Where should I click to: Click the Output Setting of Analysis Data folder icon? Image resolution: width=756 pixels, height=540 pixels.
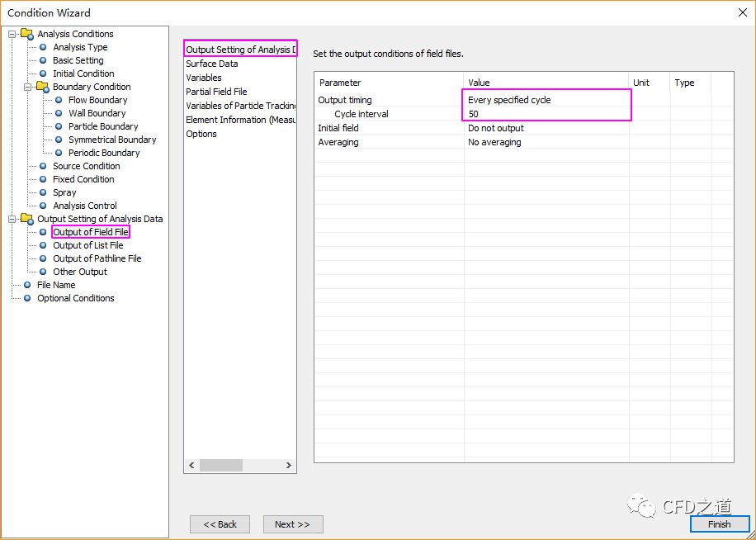[x=26, y=219]
